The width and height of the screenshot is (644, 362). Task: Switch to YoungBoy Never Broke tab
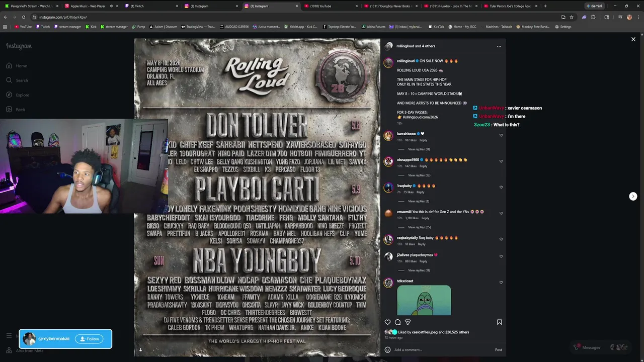coord(390,6)
